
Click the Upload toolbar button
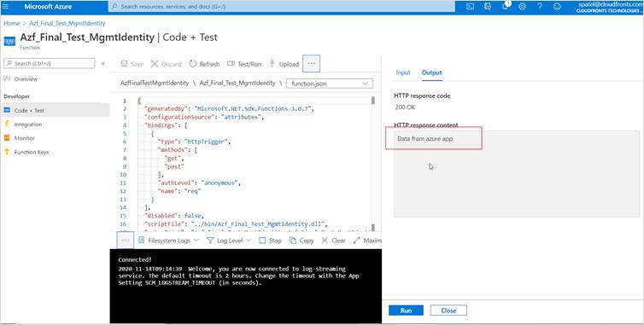pyautogui.click(x=284, y=64)
